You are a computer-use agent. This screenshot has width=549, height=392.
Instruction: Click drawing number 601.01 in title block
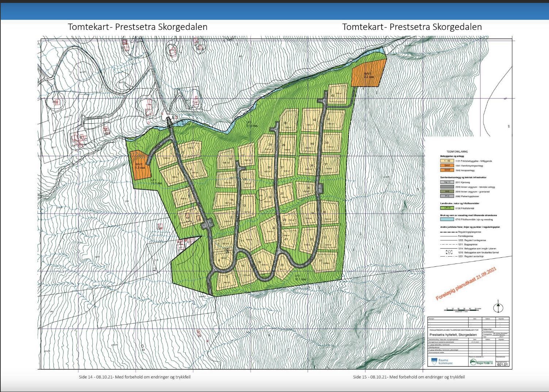pos(502,364)
